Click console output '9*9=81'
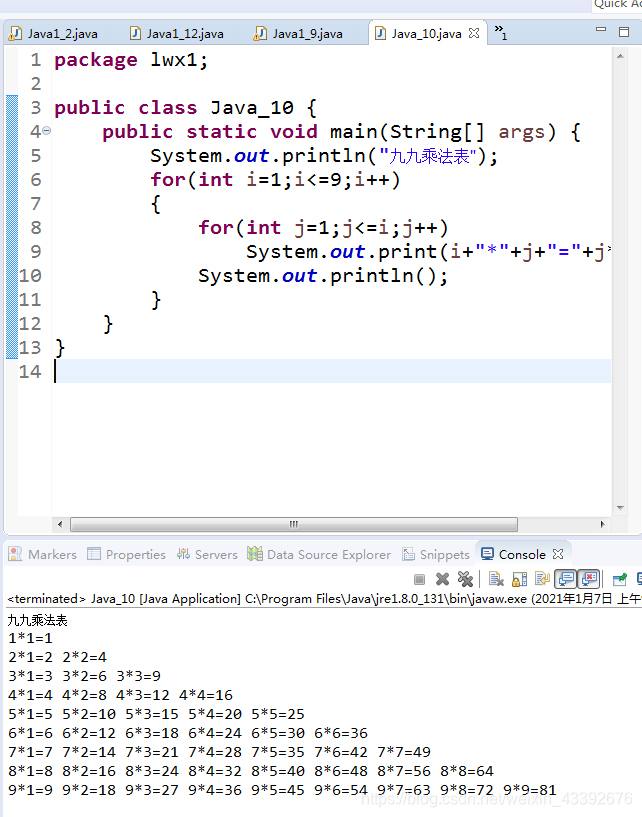642x817 pixels. pyautogui.click(x=530, y=790)
